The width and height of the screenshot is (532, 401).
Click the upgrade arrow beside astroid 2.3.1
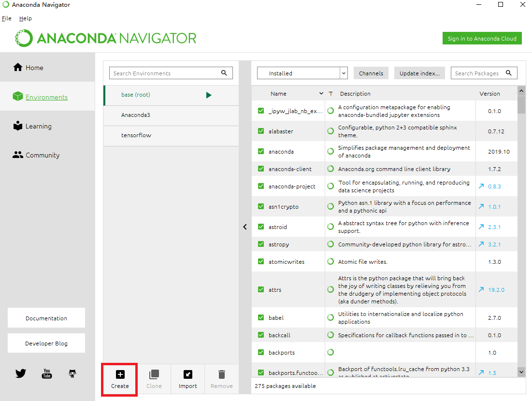coord(481,227)
